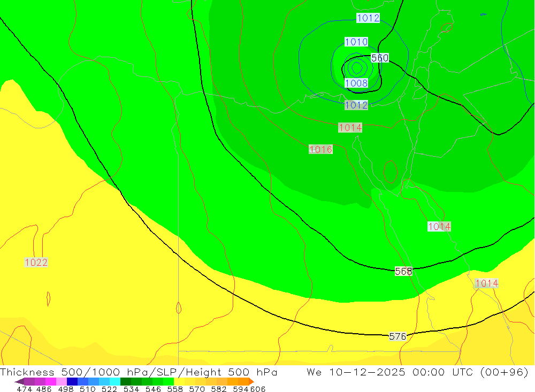Click legend value 486
535x392 pixels.
click(44, 389)
